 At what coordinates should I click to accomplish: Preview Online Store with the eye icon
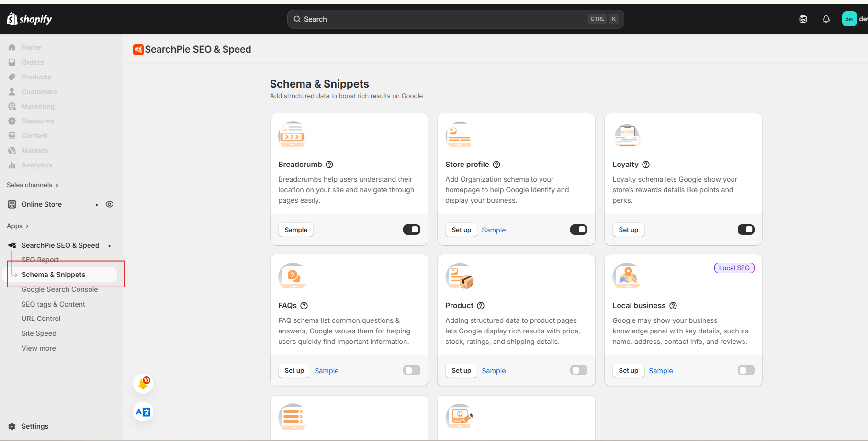pos(110,204)
